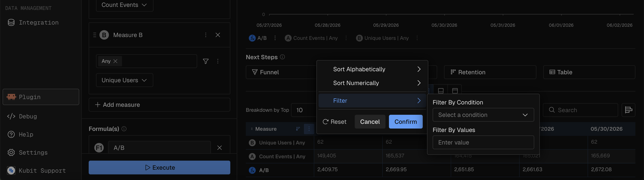Image resolution: width=644 pixels, height=180 pixels.
Task: Click the table Search field
Action: coord(580,110)
